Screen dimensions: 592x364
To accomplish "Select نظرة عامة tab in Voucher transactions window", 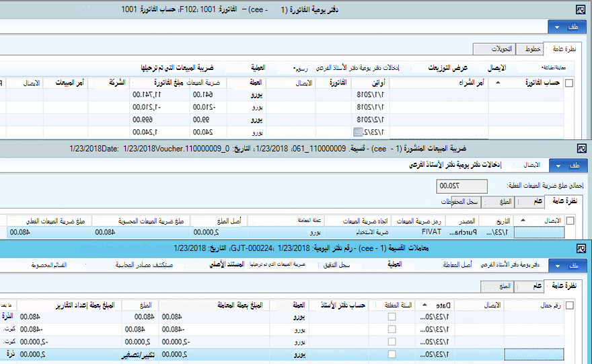I will point(564,286).
